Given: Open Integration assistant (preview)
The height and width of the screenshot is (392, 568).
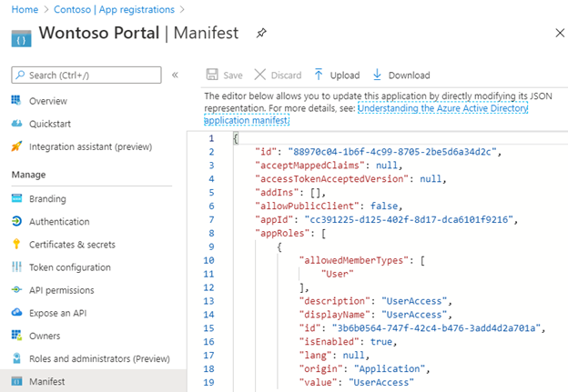Looking at the screenshot, I should tap(90, 146).
